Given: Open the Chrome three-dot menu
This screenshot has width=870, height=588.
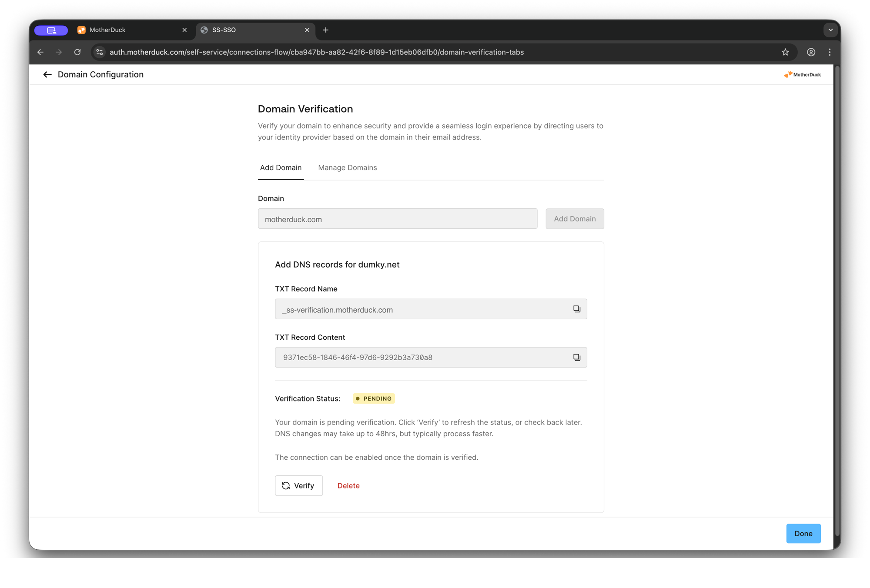Looking at the screenshot, I should [x=830, y=52].
